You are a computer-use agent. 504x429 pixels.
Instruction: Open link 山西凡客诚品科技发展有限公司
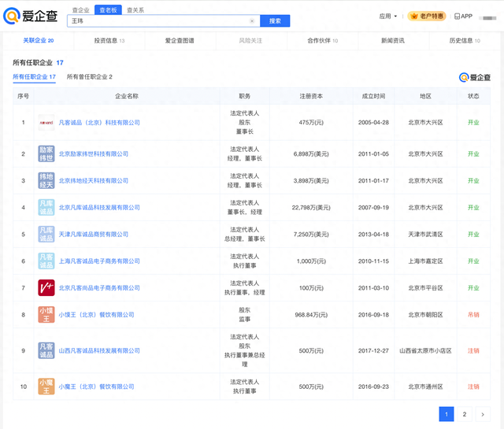click(x=99, y=350)
